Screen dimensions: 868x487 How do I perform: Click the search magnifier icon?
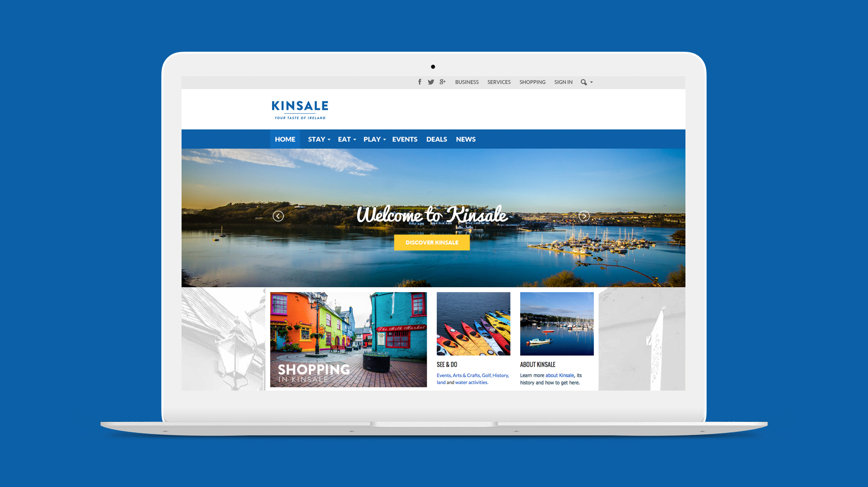[x=583, y=82]
